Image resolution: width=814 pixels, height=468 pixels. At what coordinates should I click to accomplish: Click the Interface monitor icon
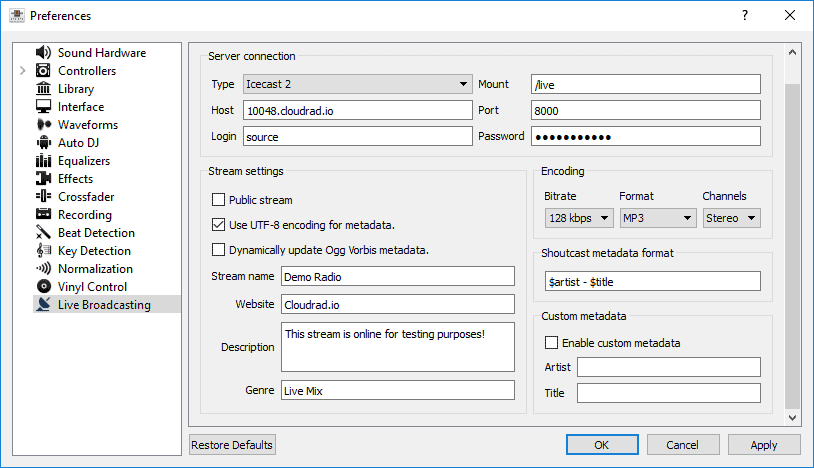(43, 106)
